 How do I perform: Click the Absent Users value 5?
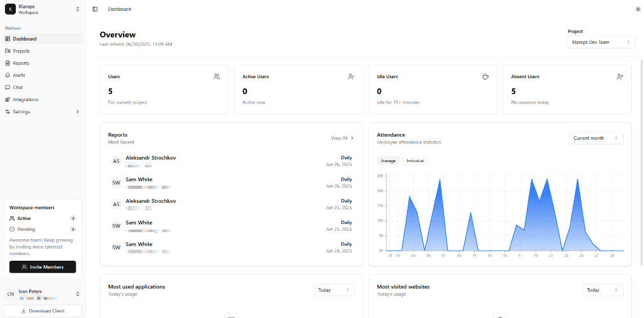[513, 91]
